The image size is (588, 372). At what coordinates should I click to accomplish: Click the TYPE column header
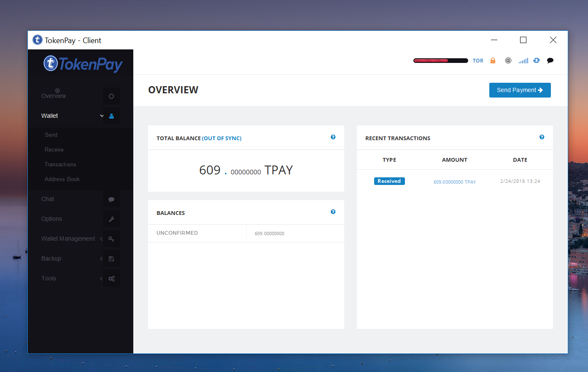pos(389,160)
